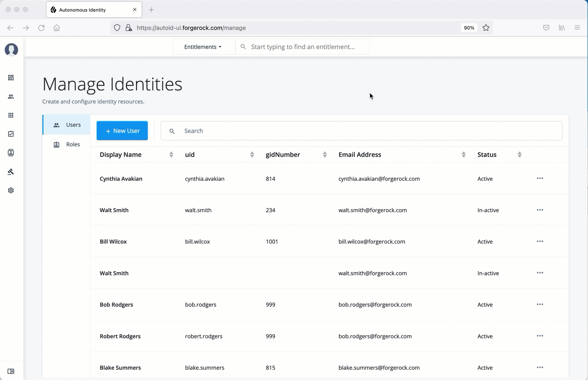Expand the Entitlements dropdown
The height and width of the screenshot is (380, 588).
(x=203, y=47)
